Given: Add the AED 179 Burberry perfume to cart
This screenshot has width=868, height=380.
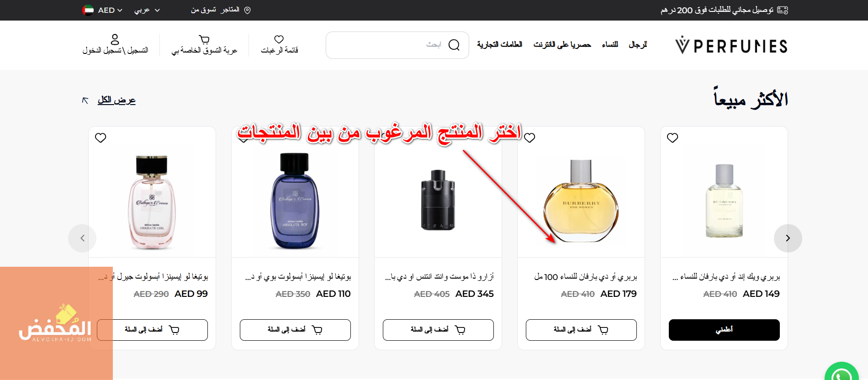Looking at the screenshot, I should (x=581, y=330).
